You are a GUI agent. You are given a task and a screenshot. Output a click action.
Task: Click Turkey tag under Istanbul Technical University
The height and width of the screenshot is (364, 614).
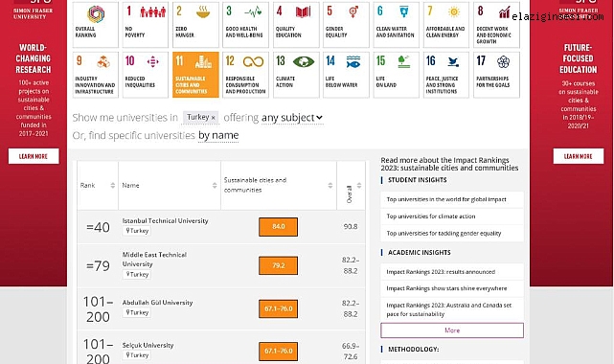[x=137, y=231]
